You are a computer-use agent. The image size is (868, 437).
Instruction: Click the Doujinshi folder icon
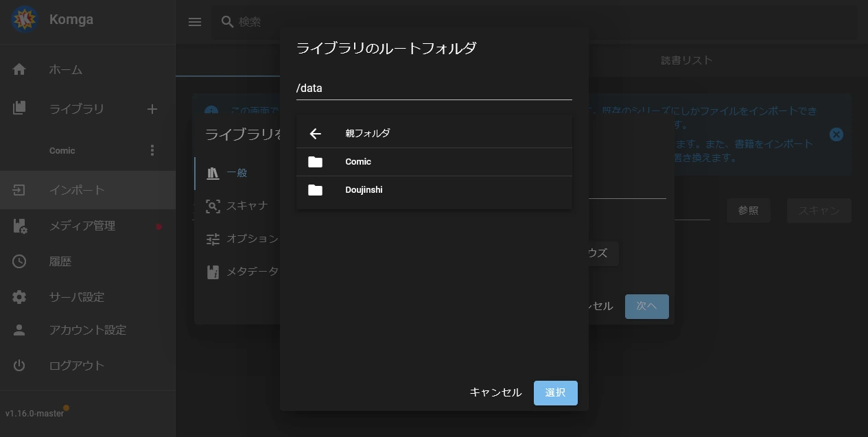tap(316, 190)
